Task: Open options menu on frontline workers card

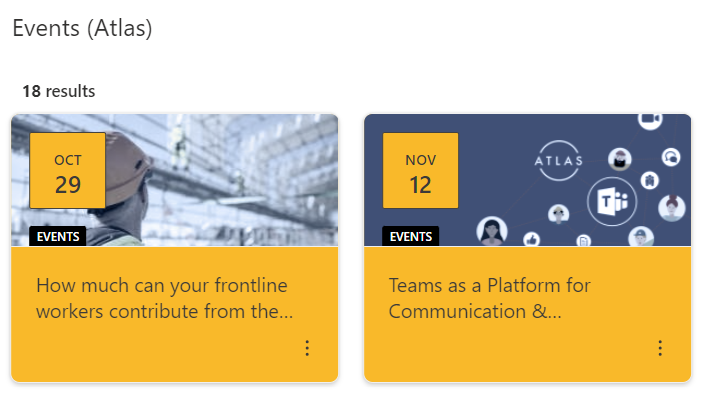Action: click(307, 348)
